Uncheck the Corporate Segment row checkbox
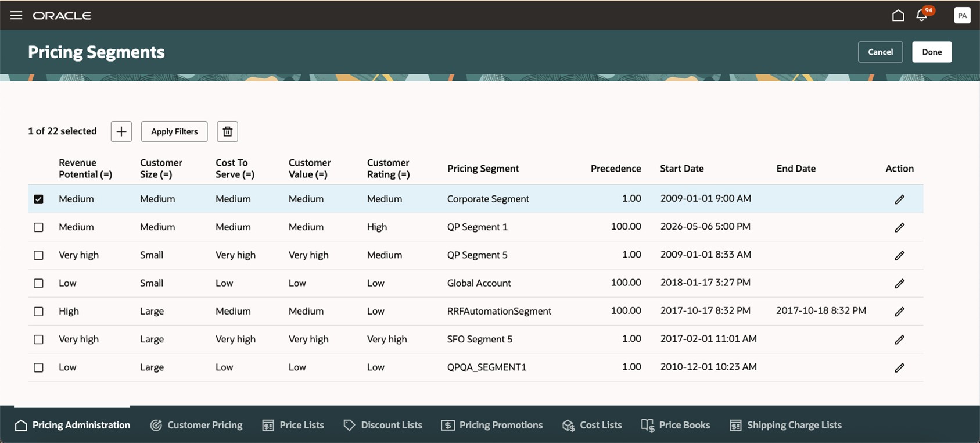 pyautogui.click(x=38, y=199)
